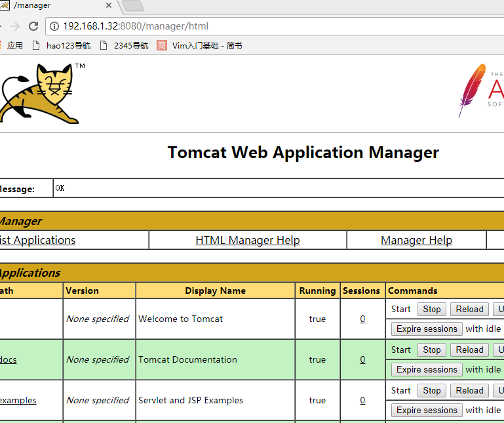Click Start text in Tomcat Documentation row
Viewport: 504px width, 423px height.
(x=401, y=350)
